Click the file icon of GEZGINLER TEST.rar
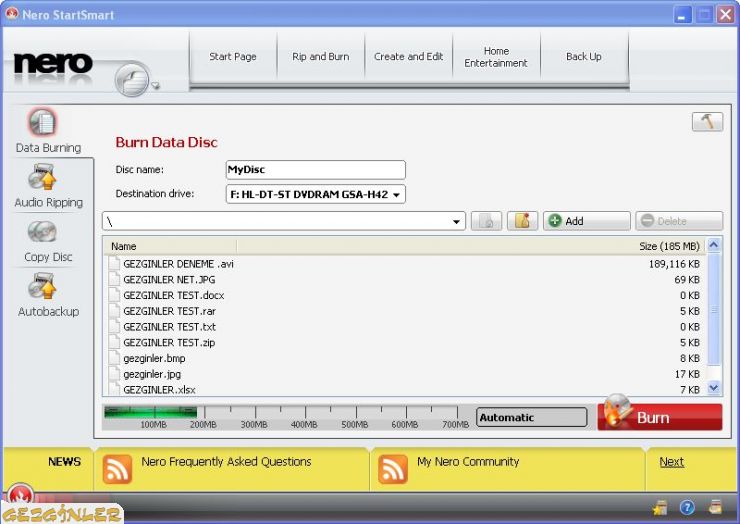This screenshot has height=524, width=740. click(x=114, y=311)
